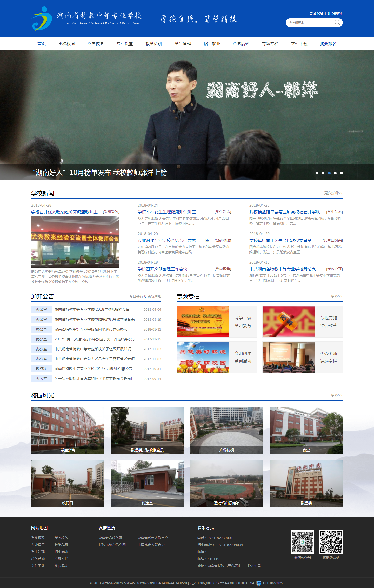Viewport: 374px width, 588px height.
Task: Click the 我要报名 link in navigation
Action: tap(328, 44)
